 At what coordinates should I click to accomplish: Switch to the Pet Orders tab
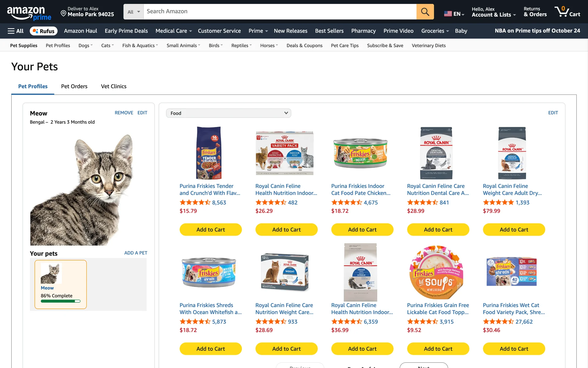tap(74, 86)
